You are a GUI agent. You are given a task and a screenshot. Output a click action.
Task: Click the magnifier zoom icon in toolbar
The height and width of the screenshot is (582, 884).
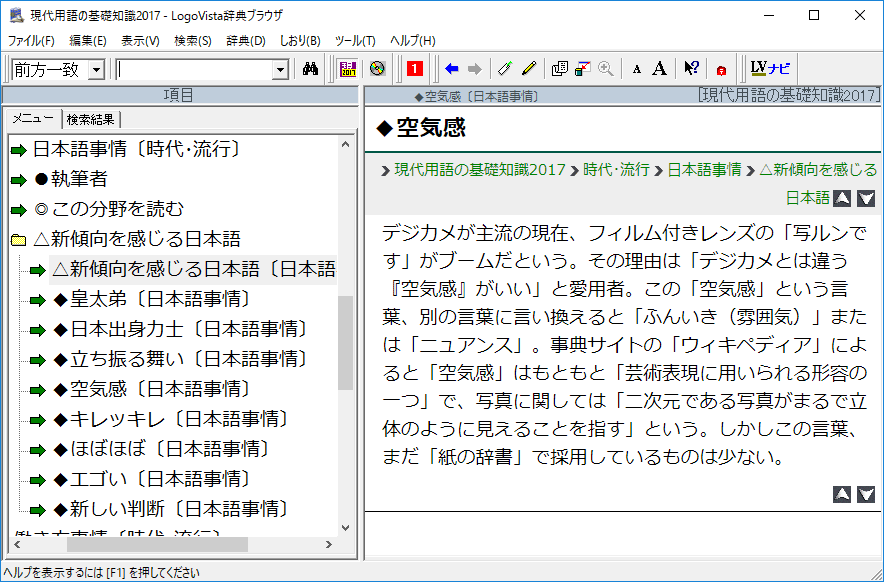click(x=605, y=69)
